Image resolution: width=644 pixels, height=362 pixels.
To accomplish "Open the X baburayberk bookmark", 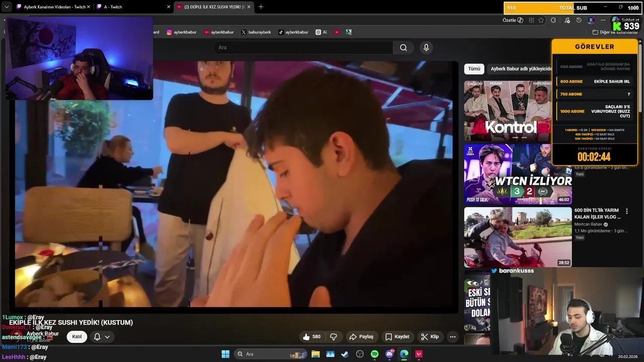I will 256,32.
